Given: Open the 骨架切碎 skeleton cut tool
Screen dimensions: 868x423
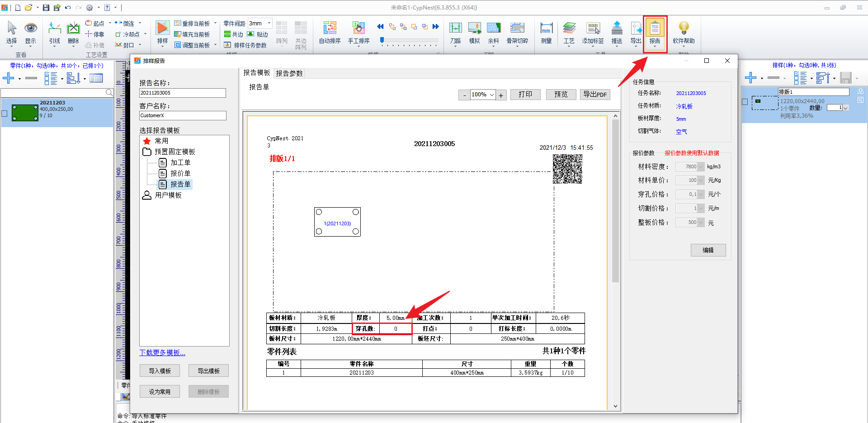Looking at the screenshot, I should (x=517, y=33).
